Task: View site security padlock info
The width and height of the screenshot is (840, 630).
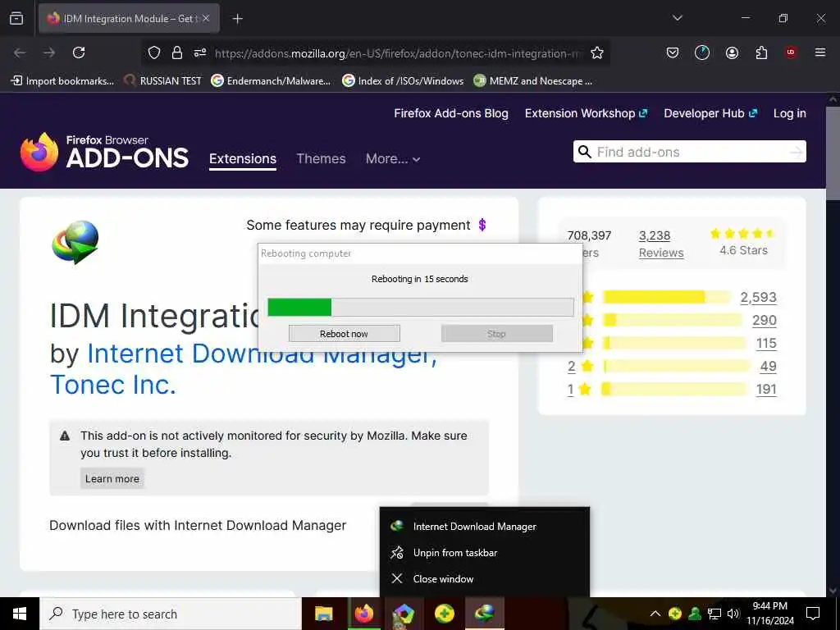Action: coord(177,52)
